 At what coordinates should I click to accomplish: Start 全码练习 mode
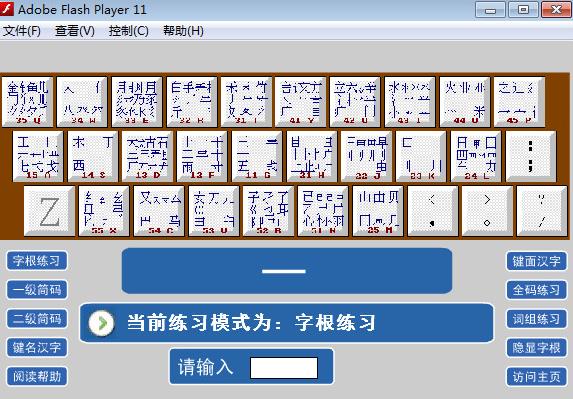(x=536, y=290)
